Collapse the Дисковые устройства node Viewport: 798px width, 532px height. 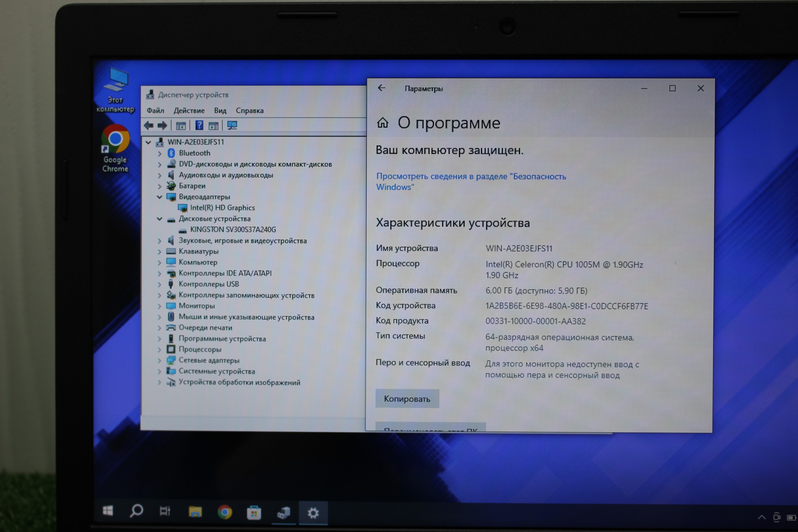point(160,219)
